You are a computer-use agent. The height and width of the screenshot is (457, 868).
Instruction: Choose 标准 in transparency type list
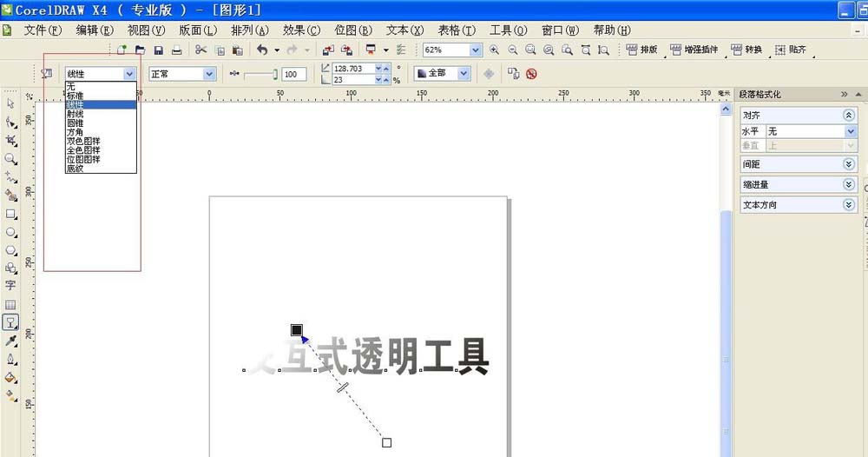point(101,96)
